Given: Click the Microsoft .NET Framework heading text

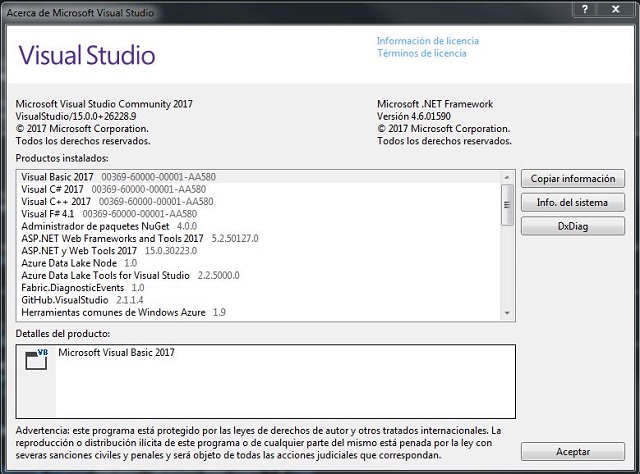Looking at the screenshot, I should [x=435, y=104].
